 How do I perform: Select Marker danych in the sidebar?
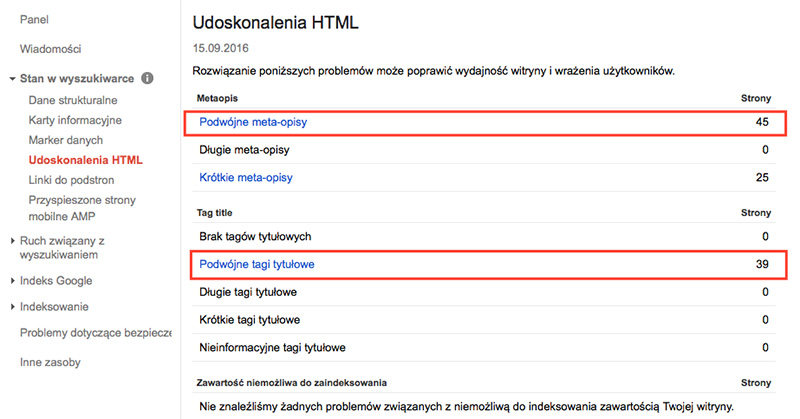(66, 140)
